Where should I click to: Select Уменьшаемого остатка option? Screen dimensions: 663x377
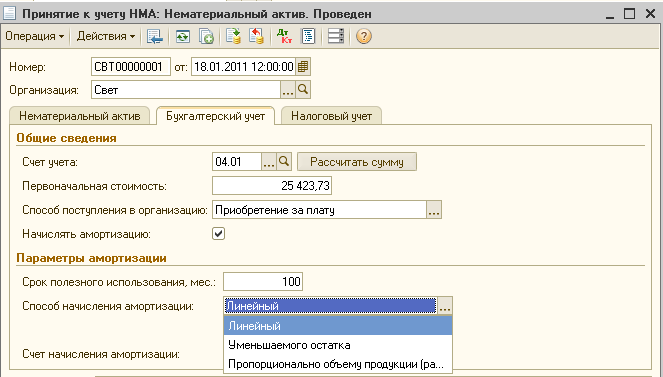pyautogui.click(x=338, y=345)
